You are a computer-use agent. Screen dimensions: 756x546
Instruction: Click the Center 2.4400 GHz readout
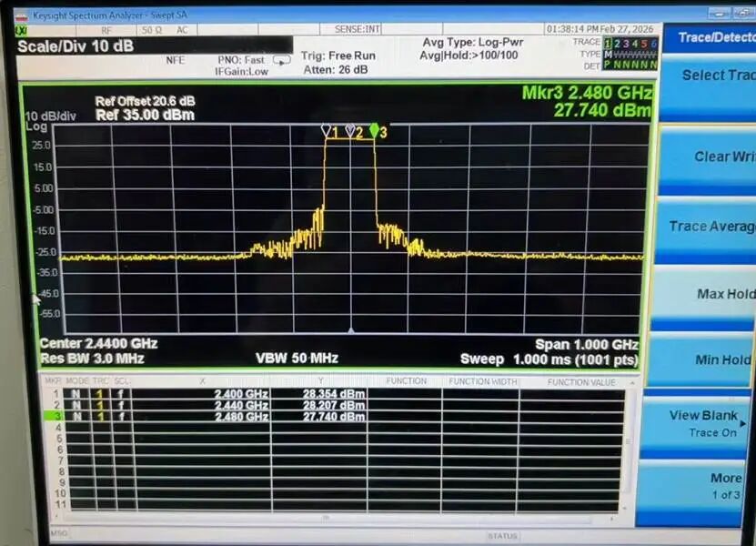click(98, 343)
